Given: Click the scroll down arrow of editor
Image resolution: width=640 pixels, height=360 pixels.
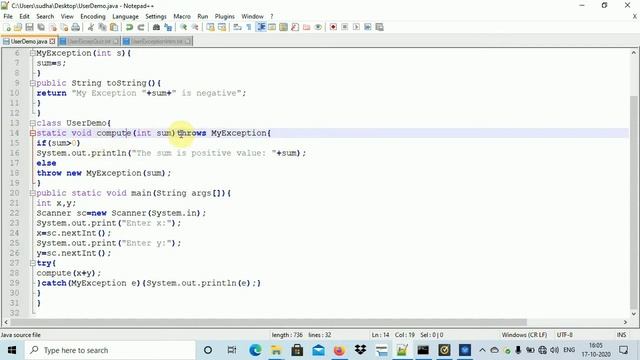Looking at the screenshot, I should click(633, 314).
